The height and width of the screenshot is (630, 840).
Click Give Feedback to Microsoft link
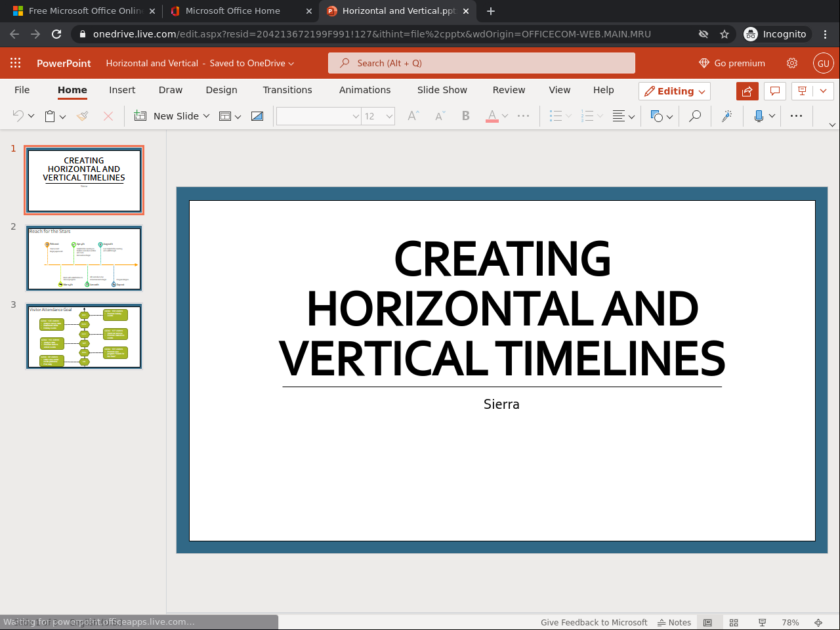point(594,622)
